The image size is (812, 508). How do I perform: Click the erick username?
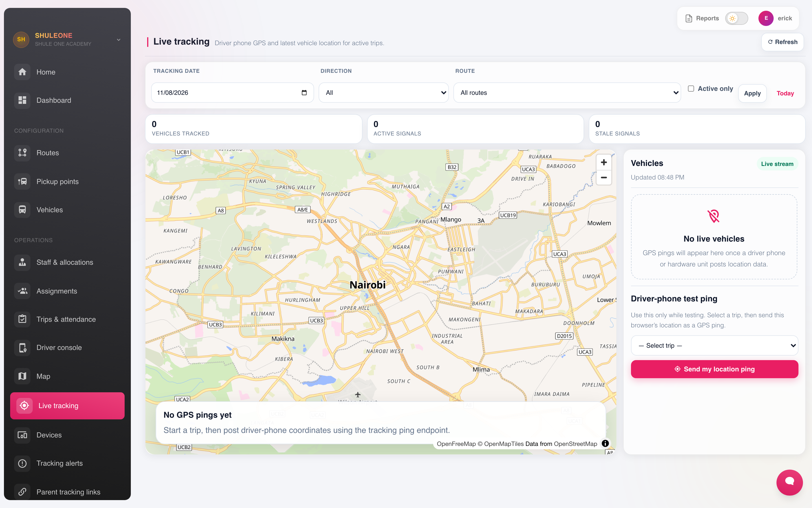pyautogui.click(x=784, y=18)
